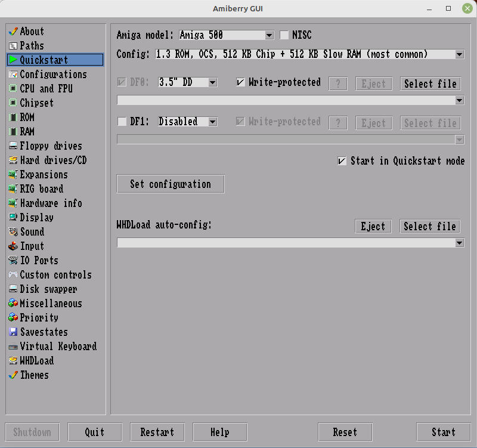Open Hardware info via its icon
This screenshot has height=448, width=477.
tap(13, 203)
